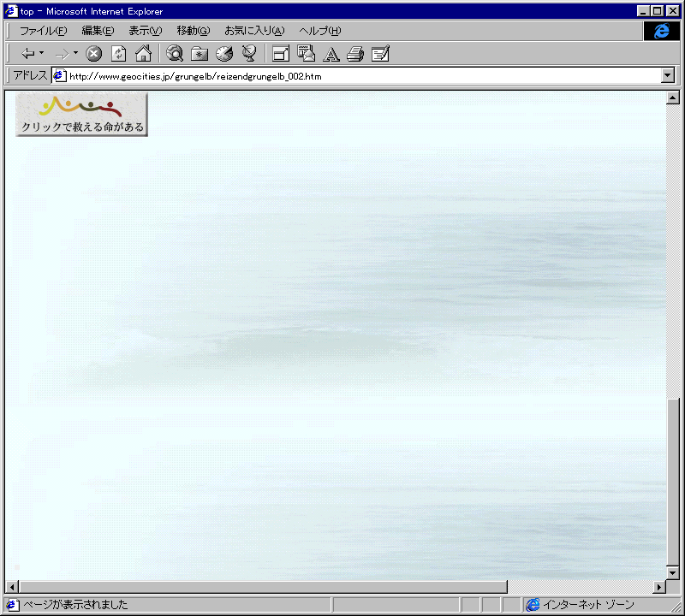Click the ページが表示されました status text
The height and width of the screenshot is (616, 685).
coord(75,605)
